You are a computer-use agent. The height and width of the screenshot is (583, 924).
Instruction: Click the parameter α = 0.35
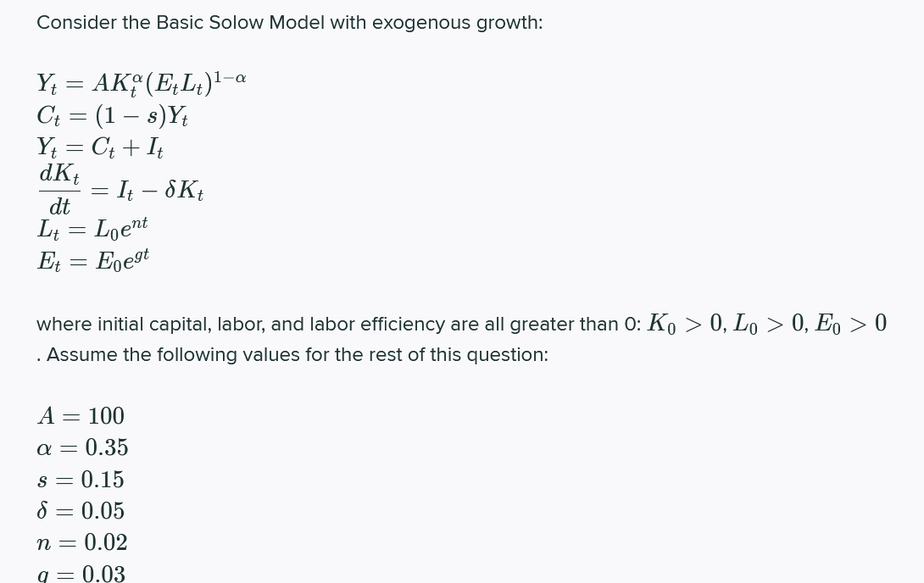click(82, 447)
